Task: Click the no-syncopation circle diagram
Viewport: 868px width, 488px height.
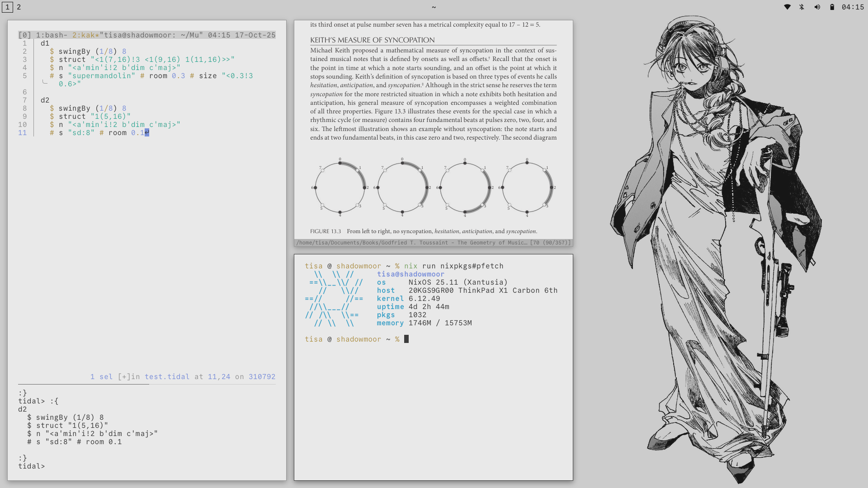Action: click(x=340, y=187)
